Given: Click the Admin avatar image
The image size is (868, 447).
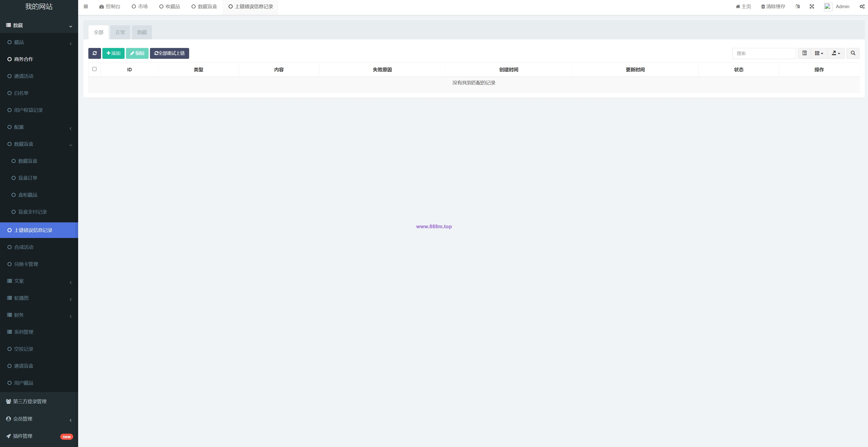Looking at the screenshot, I should [x=828, y=7].
